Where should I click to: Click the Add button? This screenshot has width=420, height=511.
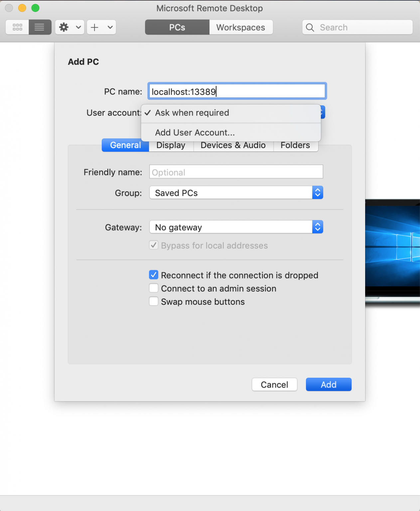[x=328, y=385]
